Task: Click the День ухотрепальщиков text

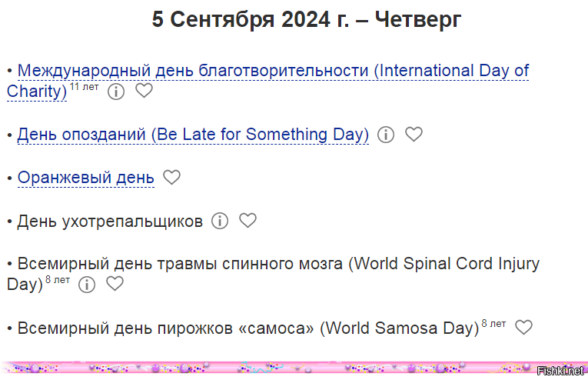Action: pyautogui.click(x=110, y=222)
